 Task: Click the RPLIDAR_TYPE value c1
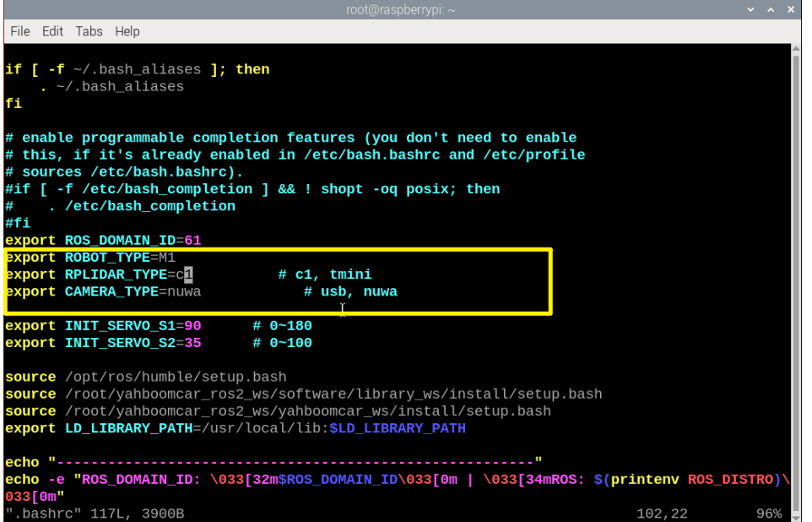tap(184, 275)
